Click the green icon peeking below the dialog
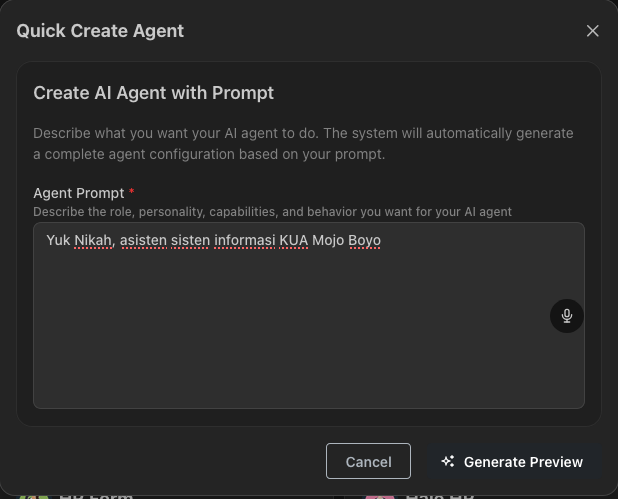 coord(35,493)
